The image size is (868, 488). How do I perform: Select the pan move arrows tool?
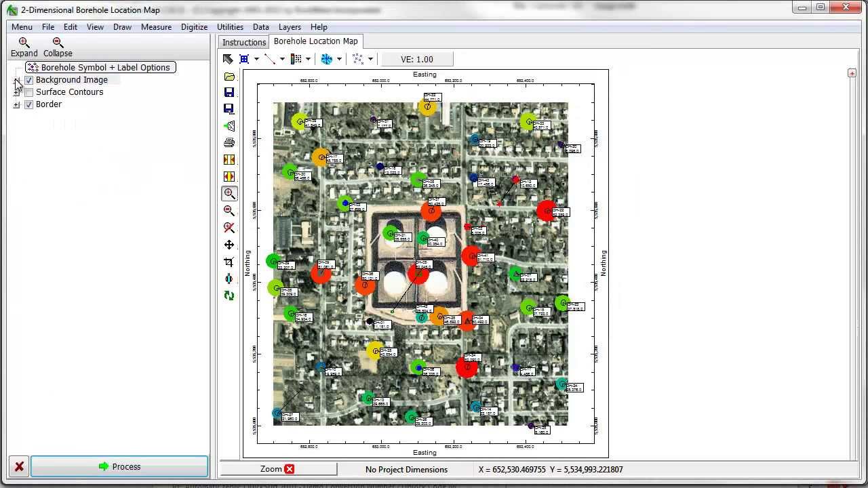[229, 245]
